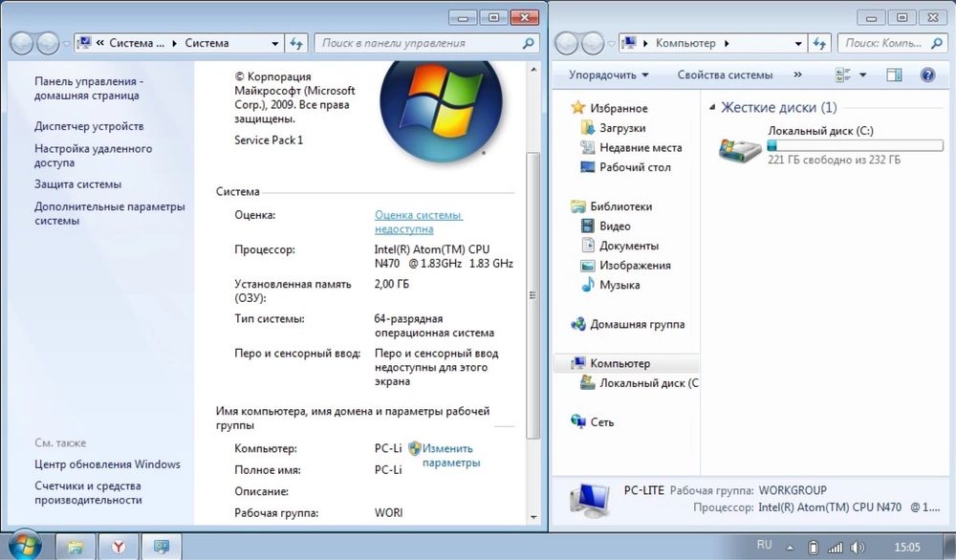
Task: Click scroll down arrow in System window
Action: point(532,517)
